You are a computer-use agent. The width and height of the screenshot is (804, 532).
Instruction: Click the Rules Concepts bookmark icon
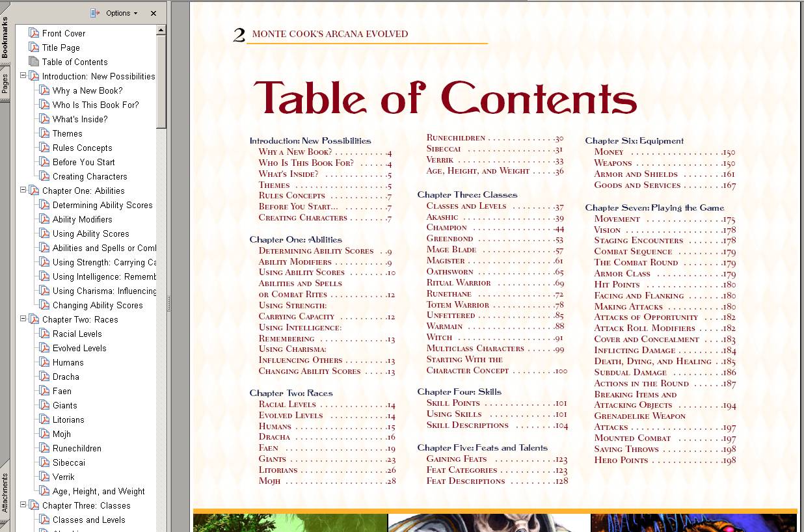coord(44,148)
